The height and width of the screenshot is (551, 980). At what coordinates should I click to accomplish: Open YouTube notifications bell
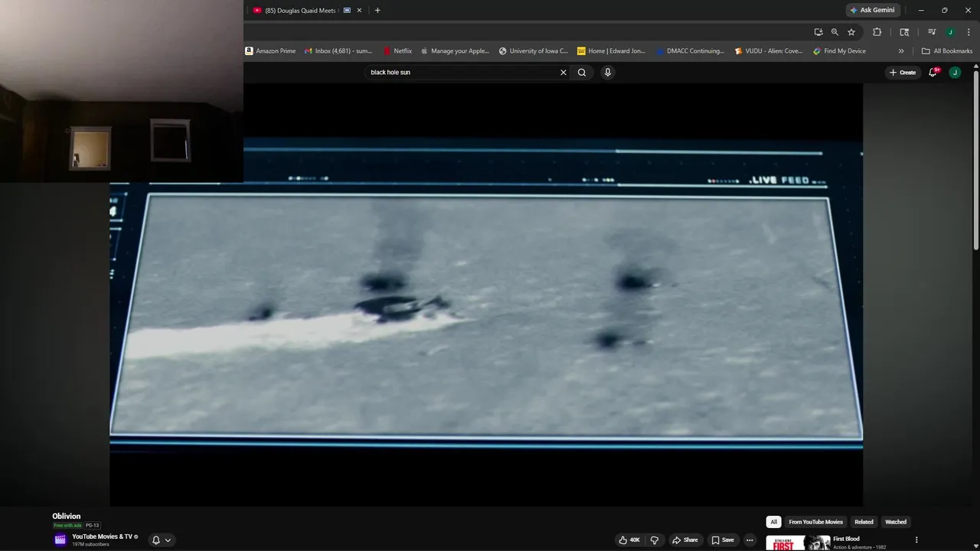pyautogui.click(x=933, y=73)
